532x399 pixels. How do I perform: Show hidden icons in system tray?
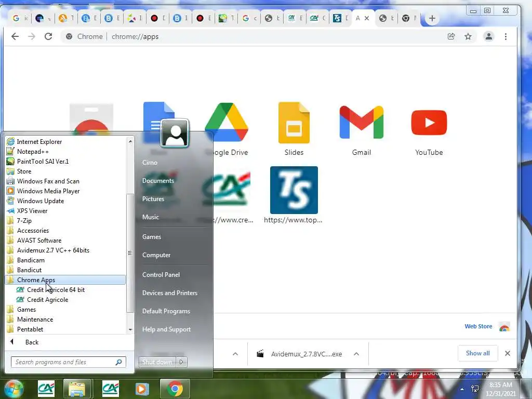coord(462,389)
